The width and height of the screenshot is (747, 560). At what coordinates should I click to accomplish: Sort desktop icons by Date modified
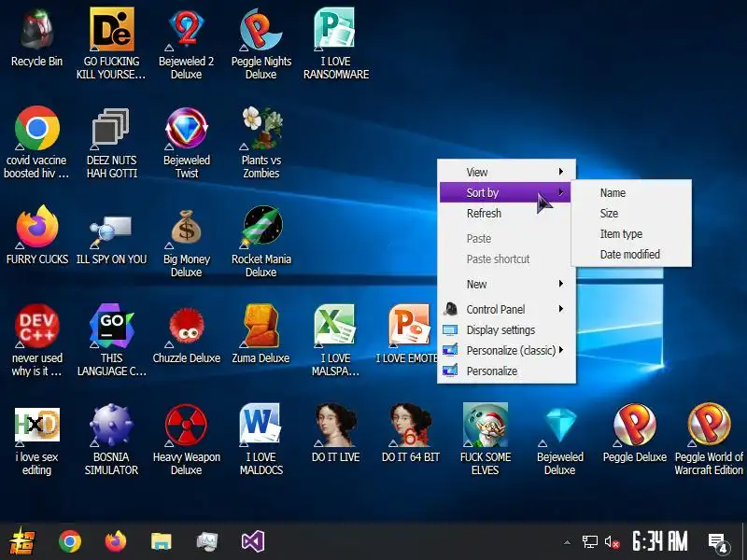[x=631, y=254]
